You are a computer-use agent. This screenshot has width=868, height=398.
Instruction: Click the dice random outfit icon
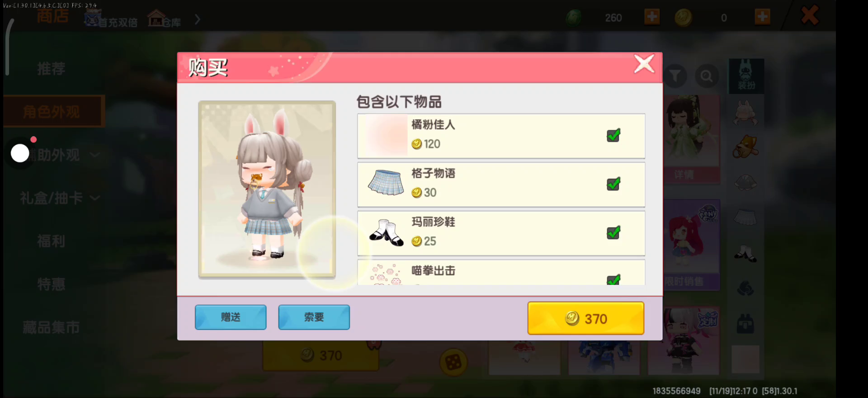453,362
